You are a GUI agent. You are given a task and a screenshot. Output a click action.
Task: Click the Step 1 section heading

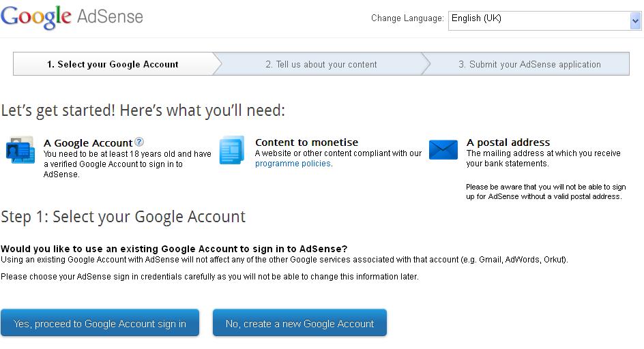(123, 217)
